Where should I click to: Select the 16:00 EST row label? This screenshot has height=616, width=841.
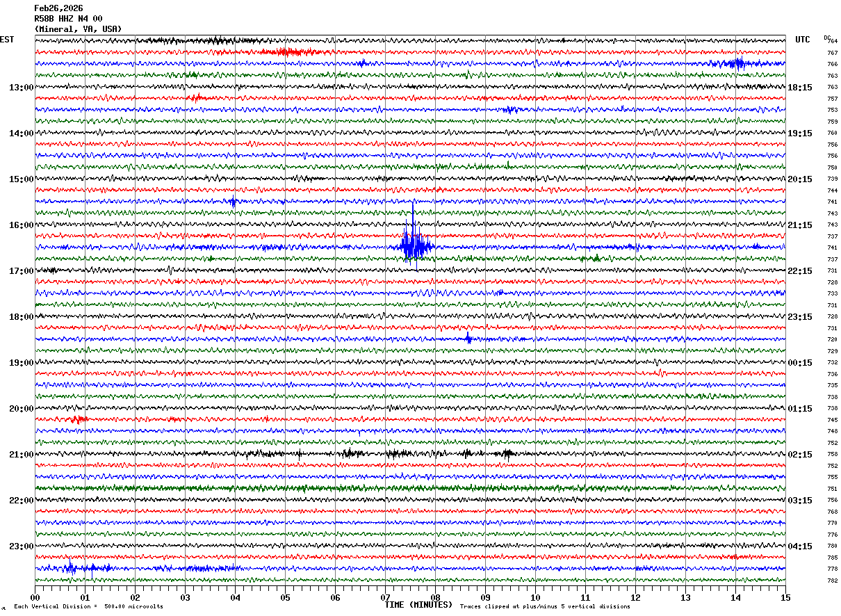point(21,225)
